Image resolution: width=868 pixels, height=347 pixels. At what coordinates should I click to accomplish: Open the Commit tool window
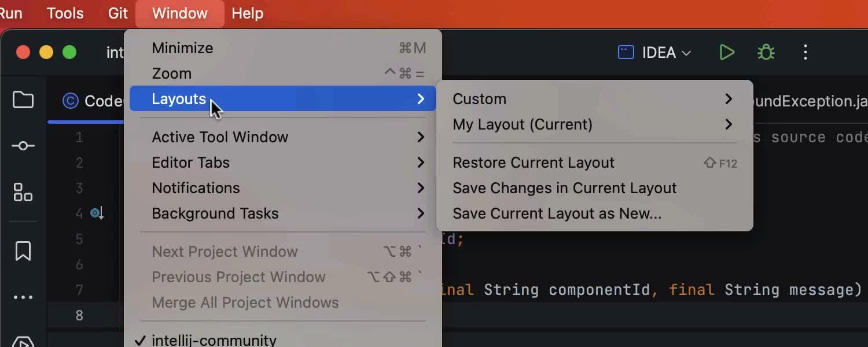(23, 145)
